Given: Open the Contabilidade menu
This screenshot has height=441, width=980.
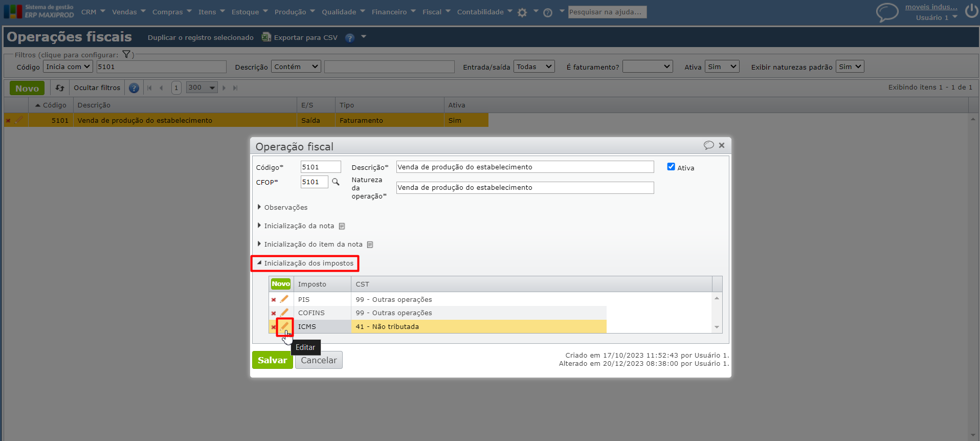Looking at the screenshot, I should (x=484, y=12).
